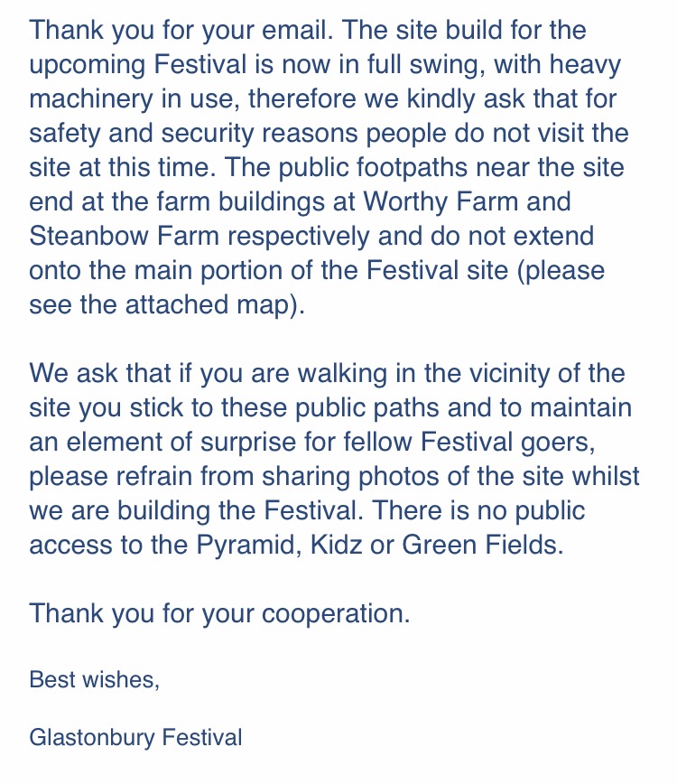
Task: Click the word 'Pyramid' in last paragraph
Action: click(249, 545)
